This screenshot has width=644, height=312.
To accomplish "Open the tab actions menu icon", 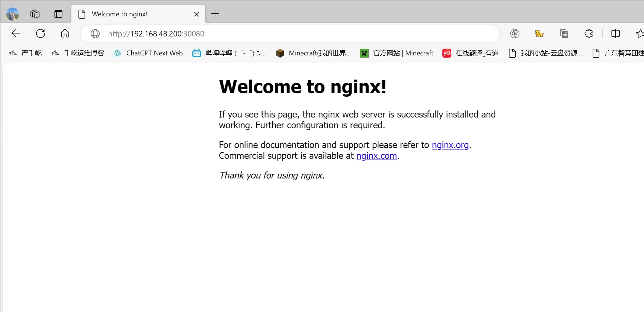I will click(x=58, y=14).
